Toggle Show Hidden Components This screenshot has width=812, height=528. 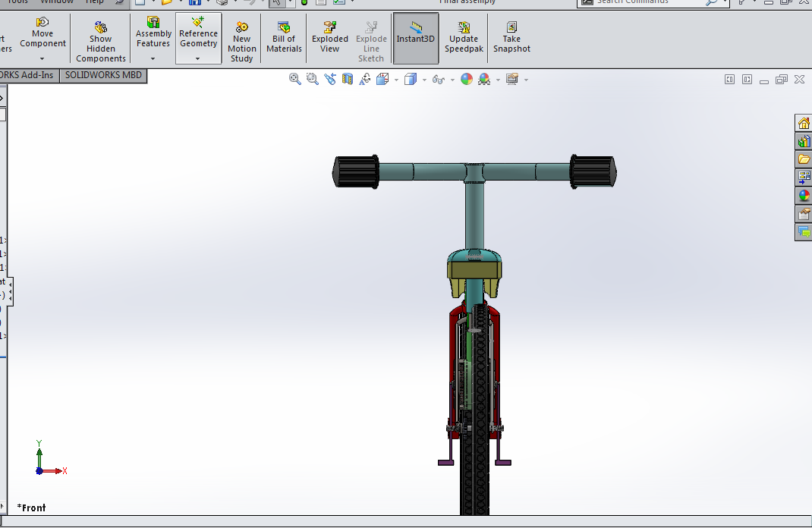pyautogui.click(x=100, y=42)
